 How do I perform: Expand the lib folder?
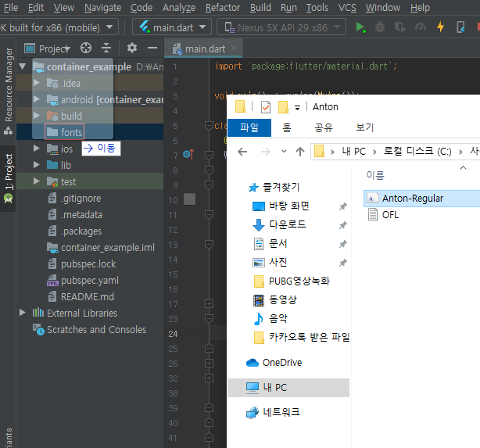[36, 165]
